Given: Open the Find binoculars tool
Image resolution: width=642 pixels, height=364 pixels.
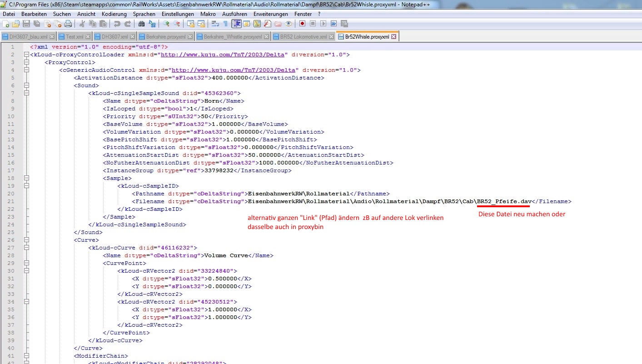Looking at the screenshot, I should tap(141, 24).
